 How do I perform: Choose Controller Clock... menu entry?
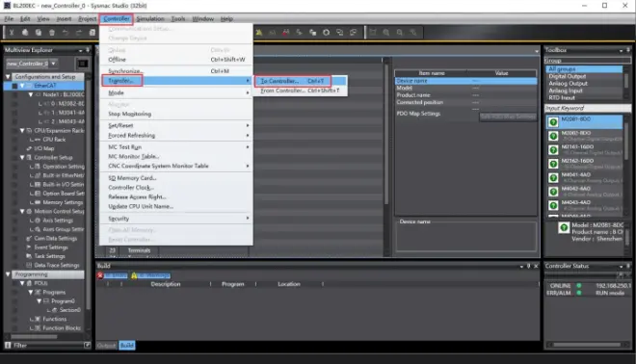[176, 187]
